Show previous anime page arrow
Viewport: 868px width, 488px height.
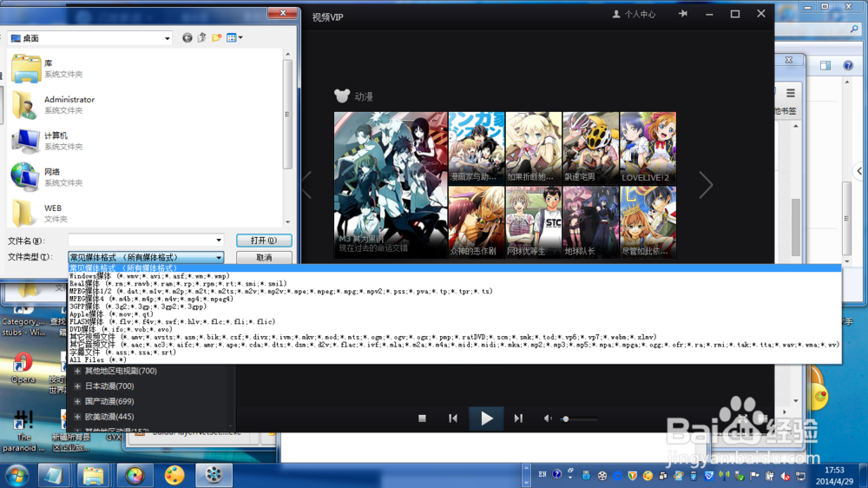[x=307, y=185]
